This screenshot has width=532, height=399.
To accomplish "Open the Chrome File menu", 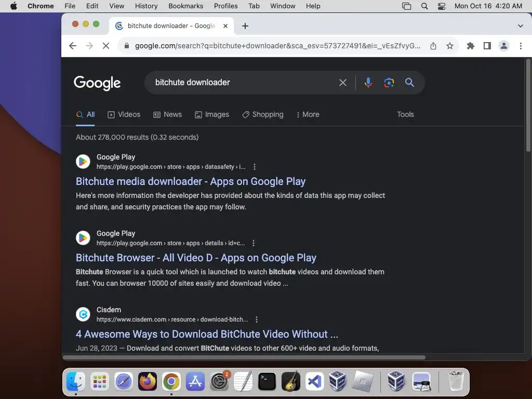I will point(70,6).
